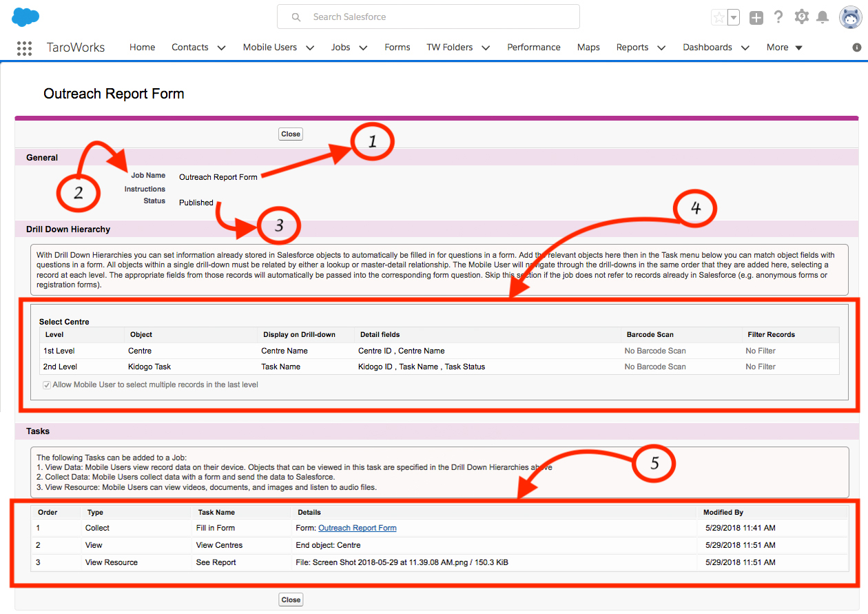The width and height of the screenshot is (868, 614).
Task: Expand the Dashboards dropdown chevron
Action: (x=745, y=48)
